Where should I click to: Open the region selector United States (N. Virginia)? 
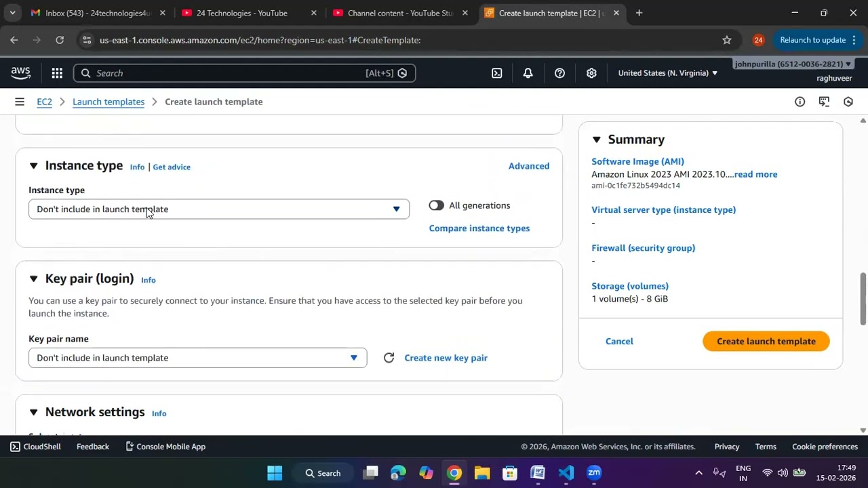[x=667, y=73]
